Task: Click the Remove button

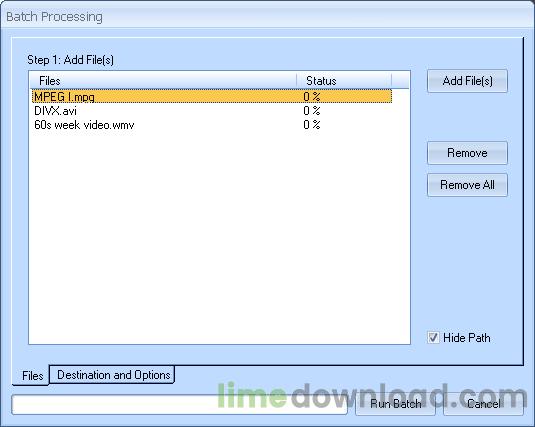Action: point(467,153)
